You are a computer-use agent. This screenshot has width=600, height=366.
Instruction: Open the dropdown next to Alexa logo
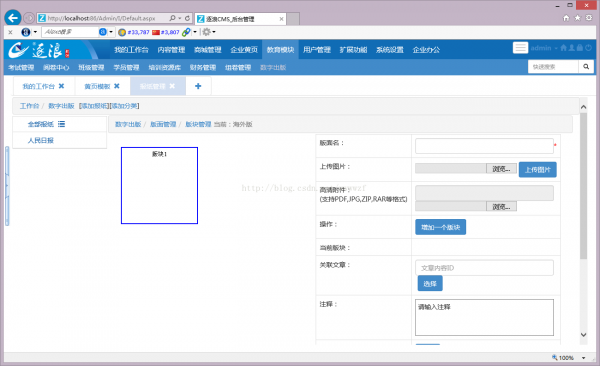pyautogui.click(x=35, y=32)
